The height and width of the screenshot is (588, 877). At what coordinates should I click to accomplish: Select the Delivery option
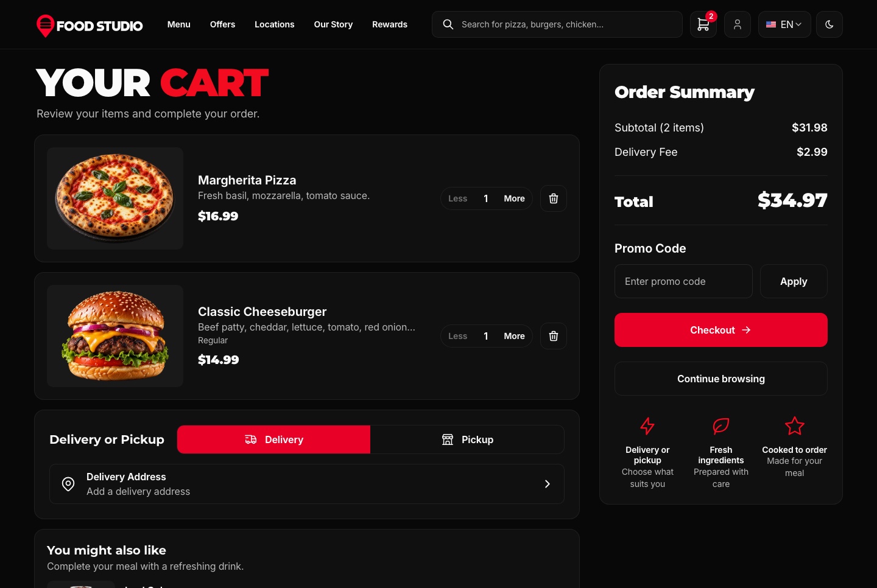274,439
